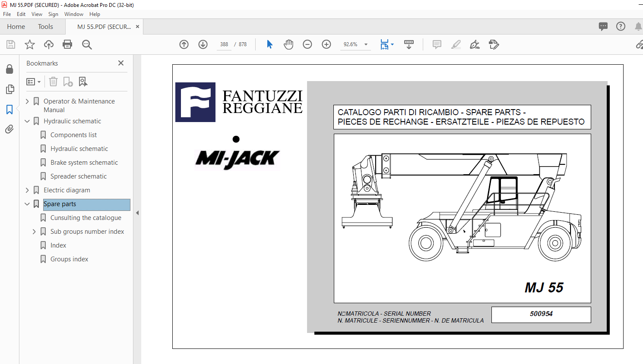Open the View menu
The image size is (643, 364).
(x=37, y=14)
